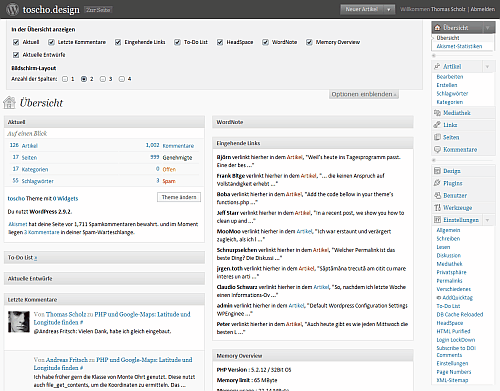Open the Diskussion settings page

coord(449,255)
